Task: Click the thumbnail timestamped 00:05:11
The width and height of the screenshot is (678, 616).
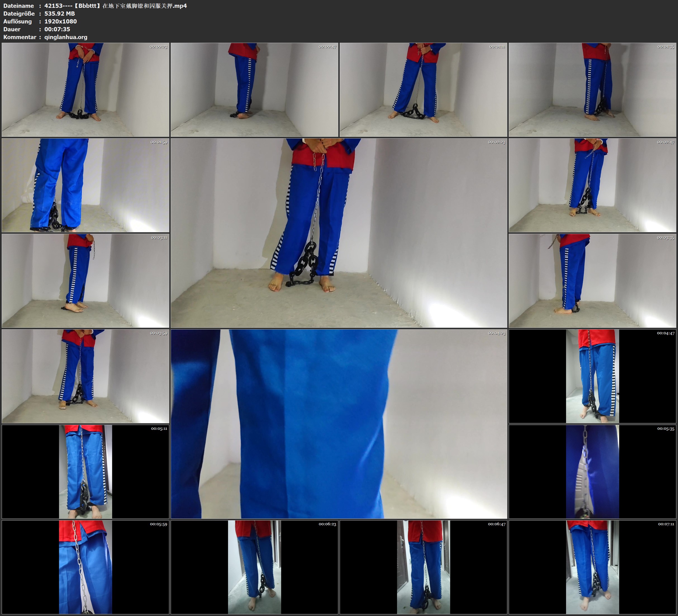Action: click(x=85, y=472)
